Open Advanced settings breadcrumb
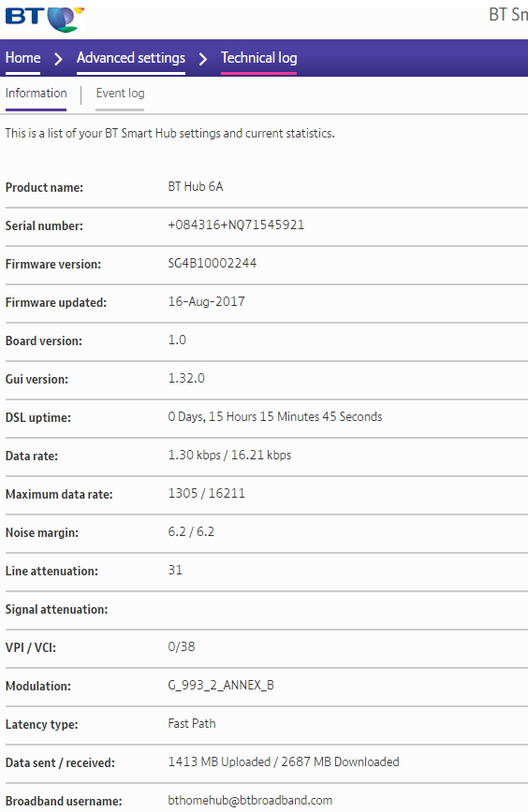528x812 pixels. click(x=131, y=57)
